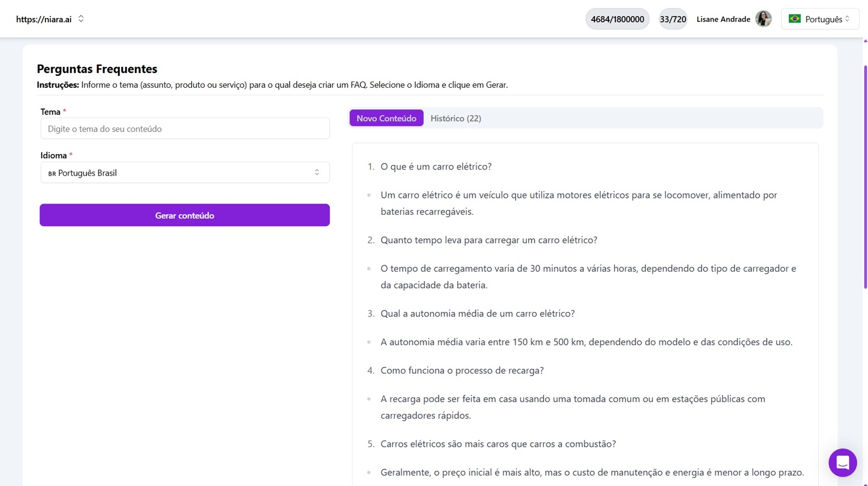This screenshot has width=868, height=486.
Task: Open the Português interface language selector
Action: [x=820, y=19]
